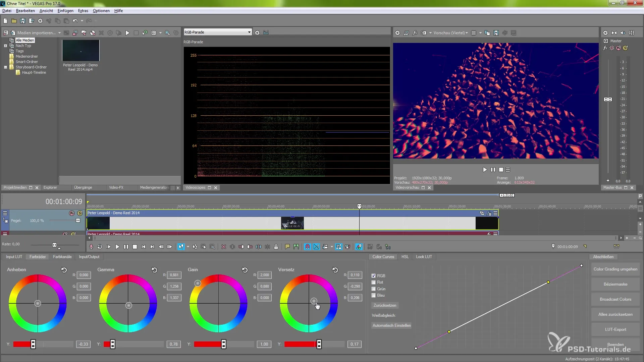Switch to the Input LUT tab
The height and width of the screenshot is (362, 644).
tap(14, 257)
